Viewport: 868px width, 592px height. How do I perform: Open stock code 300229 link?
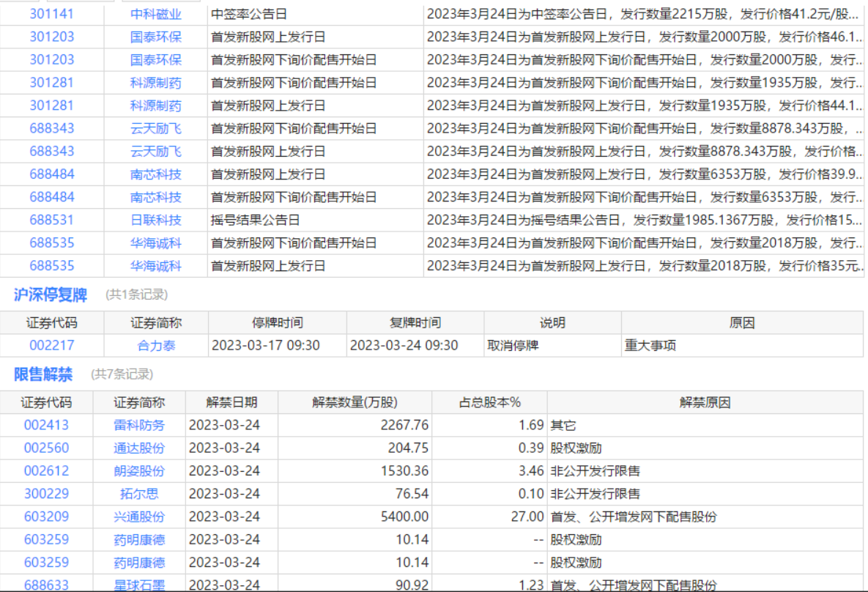46,494
